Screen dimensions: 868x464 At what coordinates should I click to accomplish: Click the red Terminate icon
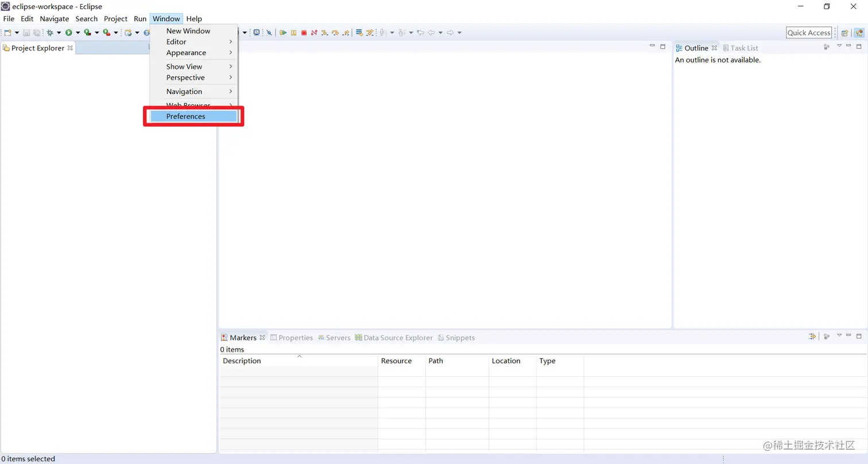coord(304,33)
